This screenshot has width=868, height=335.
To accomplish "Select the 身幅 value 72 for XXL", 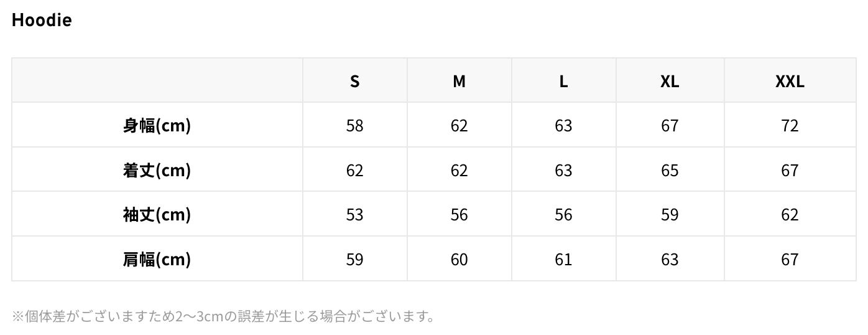I will pos(790,125).
